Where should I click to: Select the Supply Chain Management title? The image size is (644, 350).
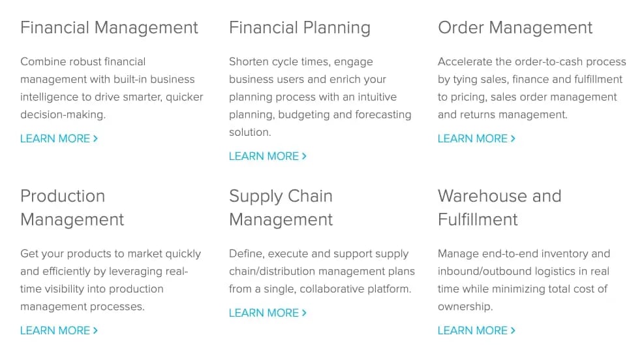point(281,208)
